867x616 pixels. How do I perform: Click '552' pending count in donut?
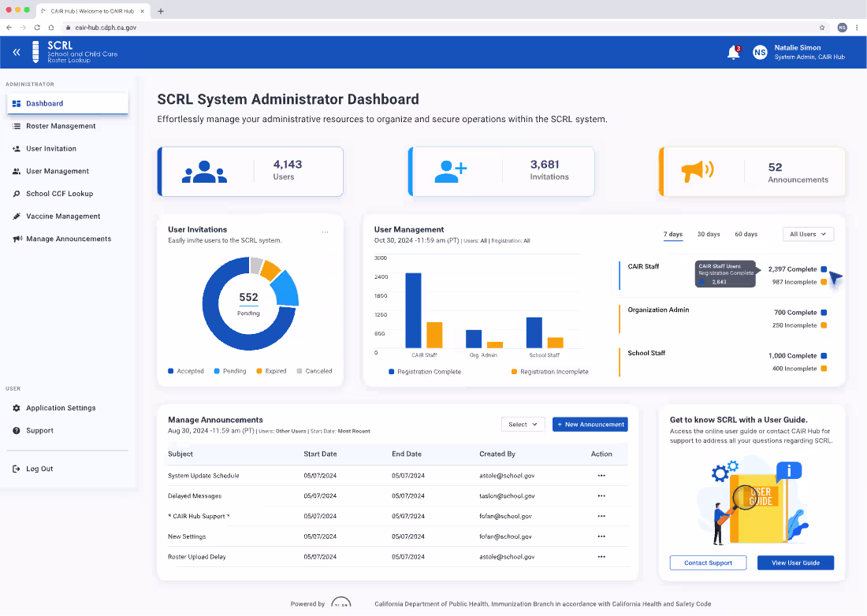248,298
